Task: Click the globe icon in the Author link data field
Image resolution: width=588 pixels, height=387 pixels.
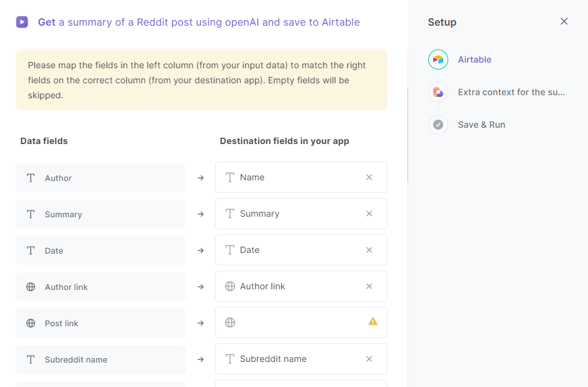Action: coord(30,286)
